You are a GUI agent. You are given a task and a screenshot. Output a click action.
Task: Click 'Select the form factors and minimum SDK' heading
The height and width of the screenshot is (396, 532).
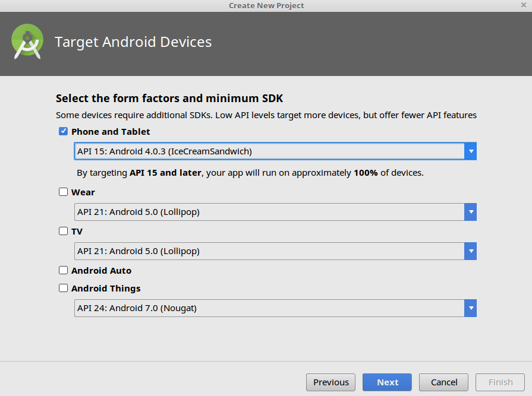pos(169,98)
